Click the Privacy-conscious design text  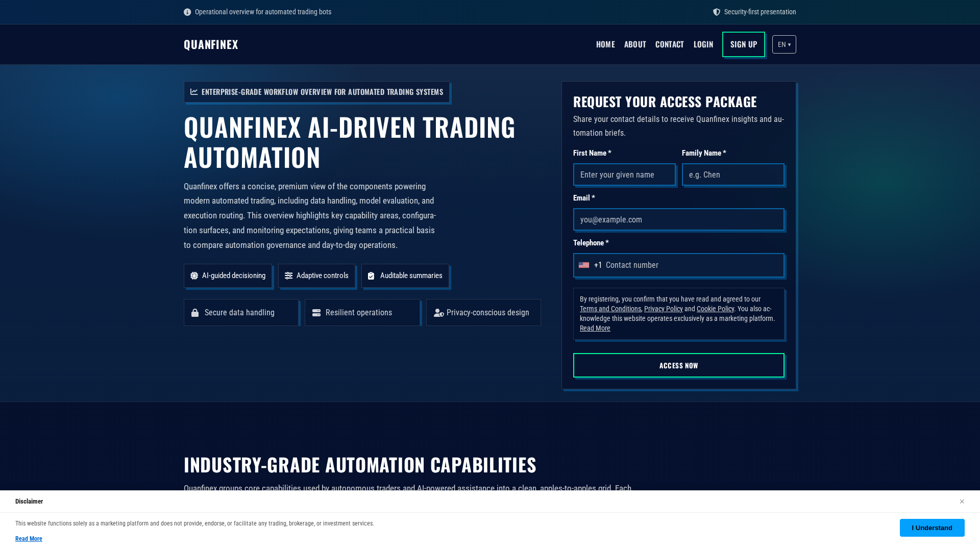pos(488,313)
